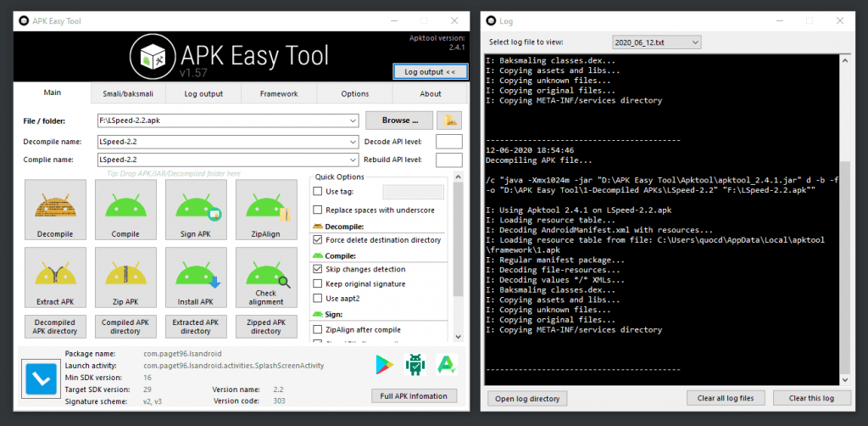Open the Google Play store icon
Screen dimensions: 868x426
[x=384, y=364]
